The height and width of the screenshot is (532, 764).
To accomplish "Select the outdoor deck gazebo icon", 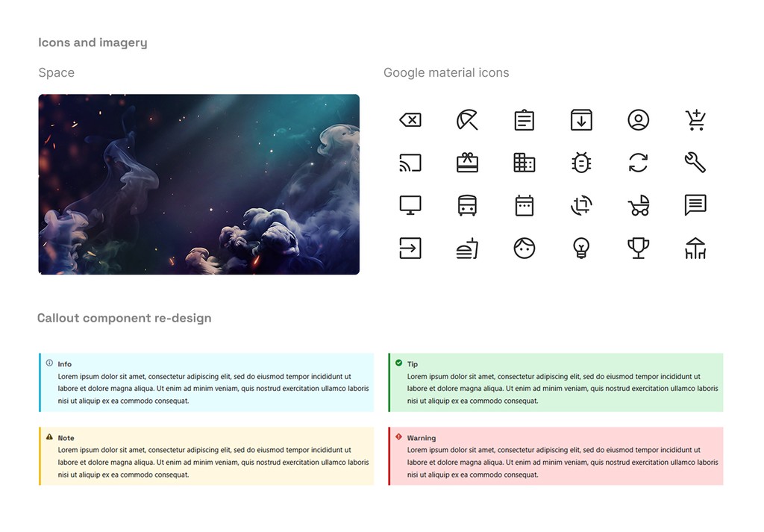I will click(695, 248).
